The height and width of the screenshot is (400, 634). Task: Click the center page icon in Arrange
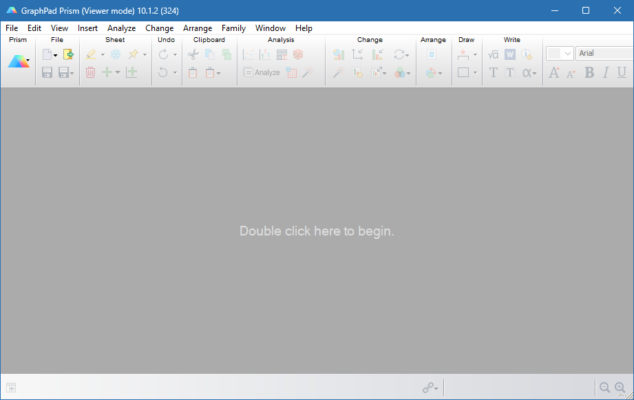(431, 54)
